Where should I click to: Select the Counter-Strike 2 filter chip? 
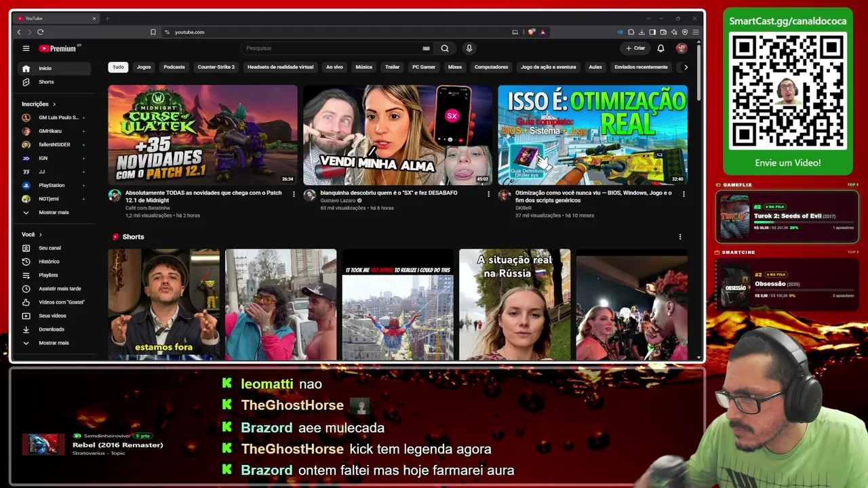pyautogui.click(x=216, y=67)
